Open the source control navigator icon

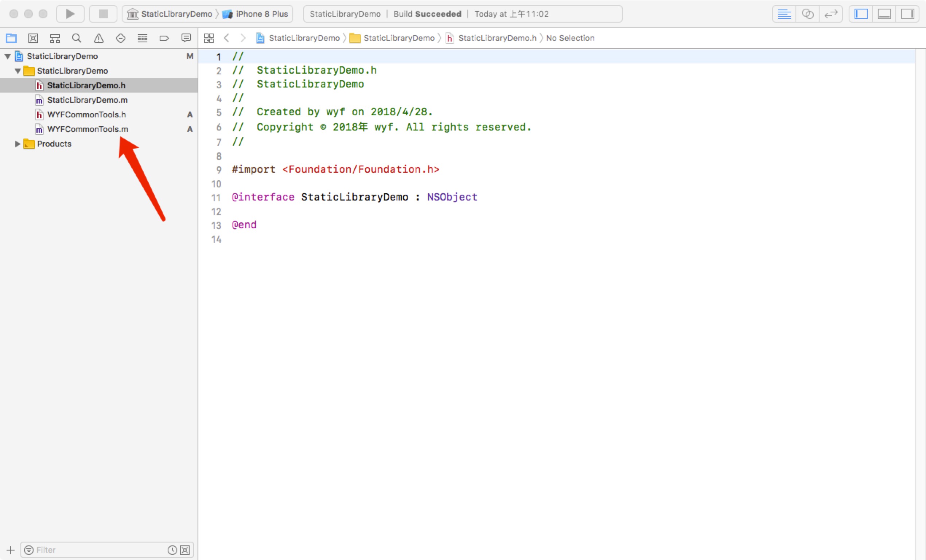tap(33, 38)
